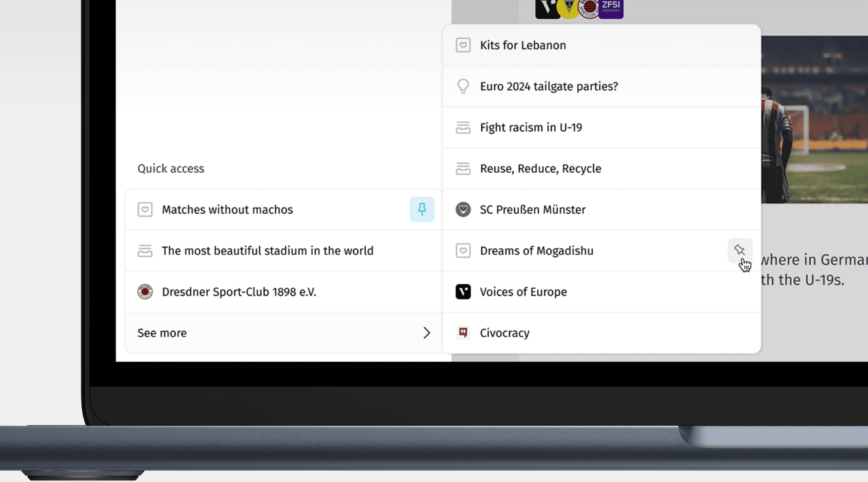The width and height of the screenshot is (868, 482).
Task: Click See more in Quick access
Action: coord(162,333)
